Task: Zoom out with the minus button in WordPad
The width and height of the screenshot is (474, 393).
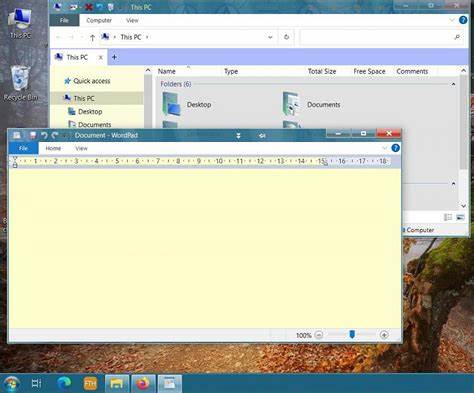Action: (x=319, y=335)
